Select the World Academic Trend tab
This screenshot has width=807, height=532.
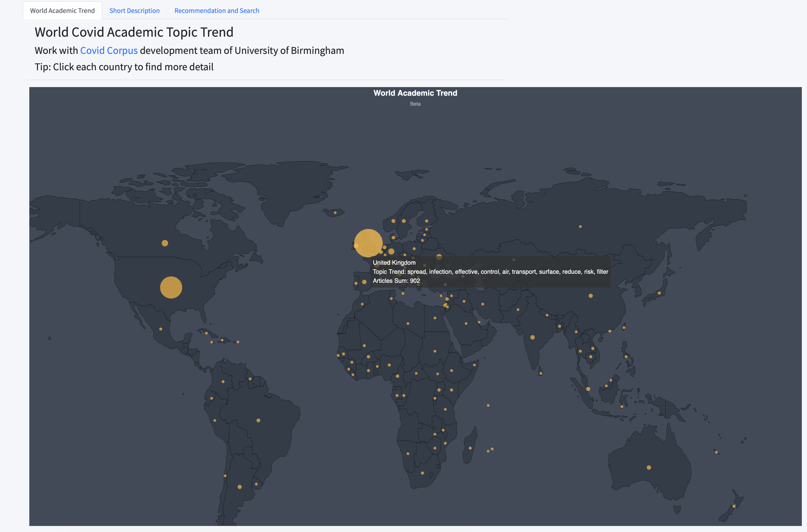63,11
